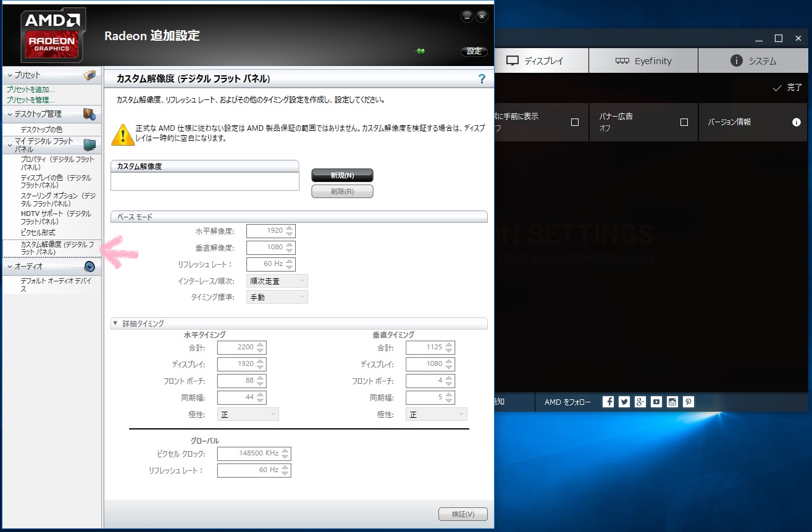Click horizontal フロント ポーチ stepper
The image size is (812, 532).
pos(261,381)
